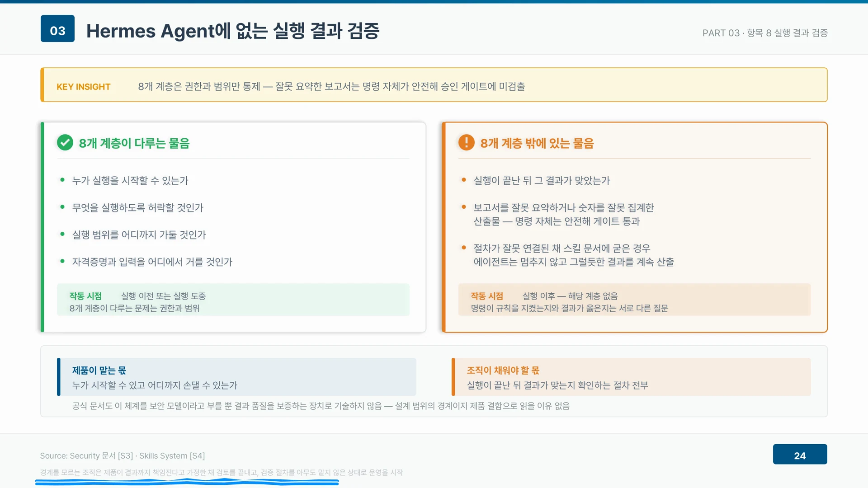868x488 pixels.
Task: Select bullet '실행이 끝난 뒤 그 결과가 맞았는가'
Action: pos(542,180)
